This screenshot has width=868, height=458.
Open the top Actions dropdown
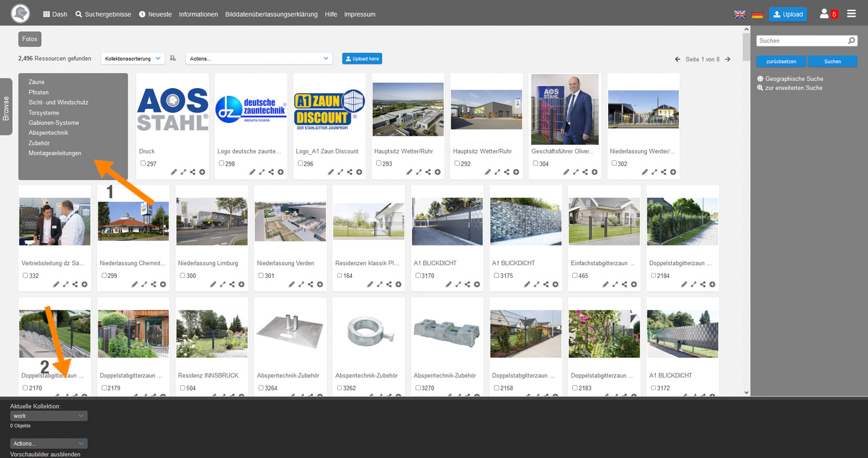tap(259, 58)
